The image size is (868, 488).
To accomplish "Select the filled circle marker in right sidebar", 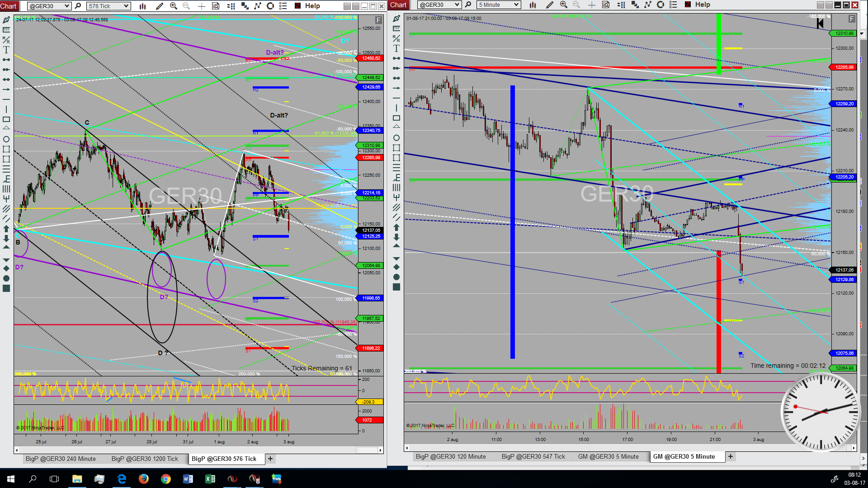I will click(x=396, y=277).
